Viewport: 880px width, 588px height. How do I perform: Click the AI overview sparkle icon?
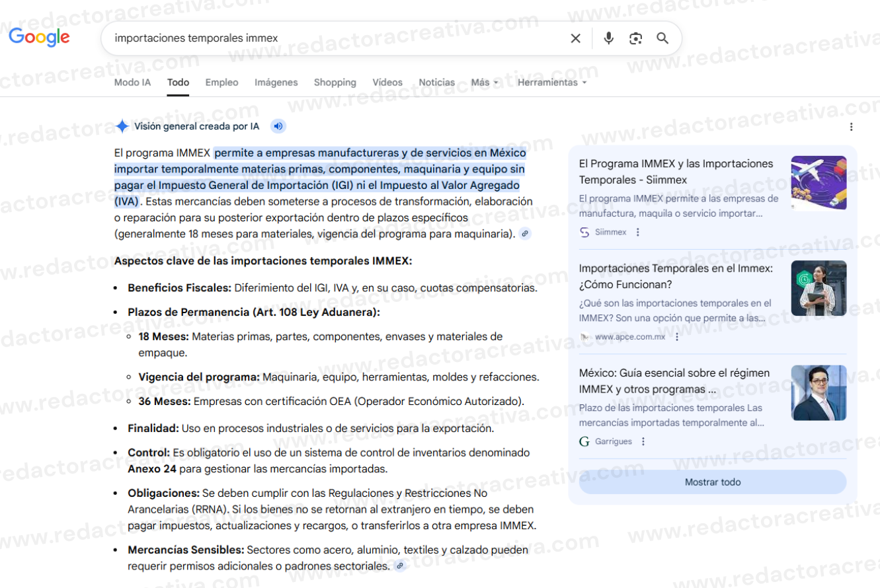click(x=122, y=126)
